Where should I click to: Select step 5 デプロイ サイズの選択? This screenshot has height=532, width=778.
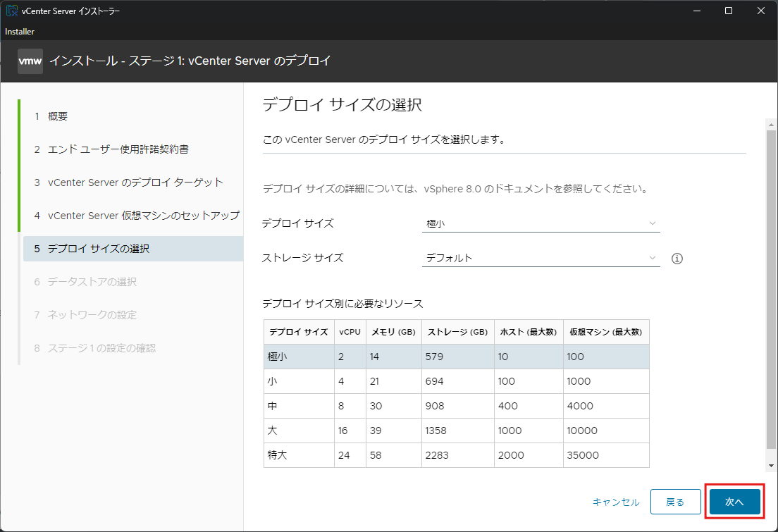(133, 249)
